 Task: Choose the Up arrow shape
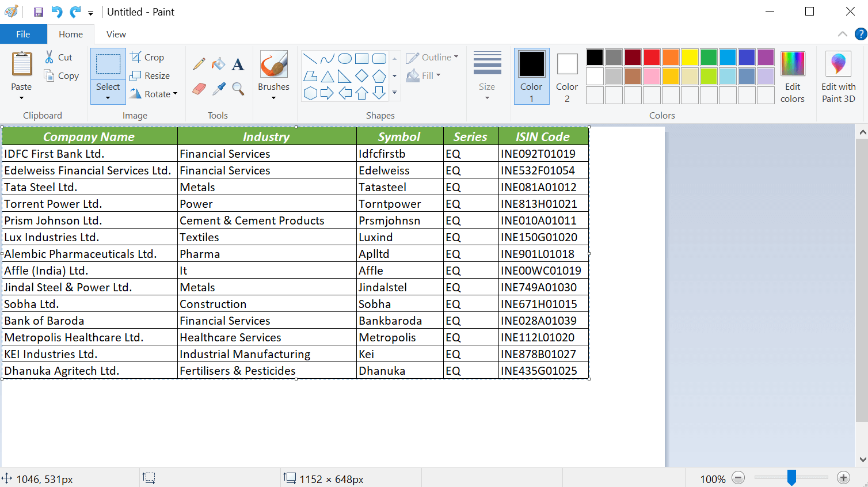point(362,93)
